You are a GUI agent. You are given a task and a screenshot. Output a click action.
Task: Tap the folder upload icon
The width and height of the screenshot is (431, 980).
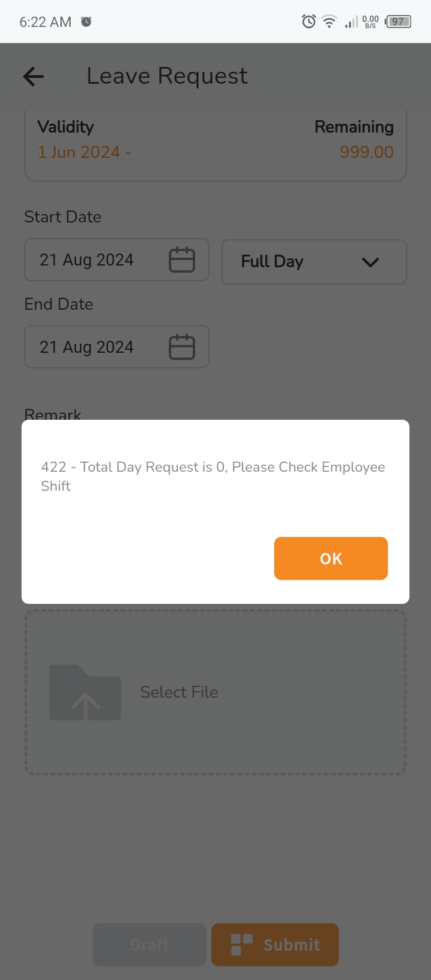[x=85, y=692]
